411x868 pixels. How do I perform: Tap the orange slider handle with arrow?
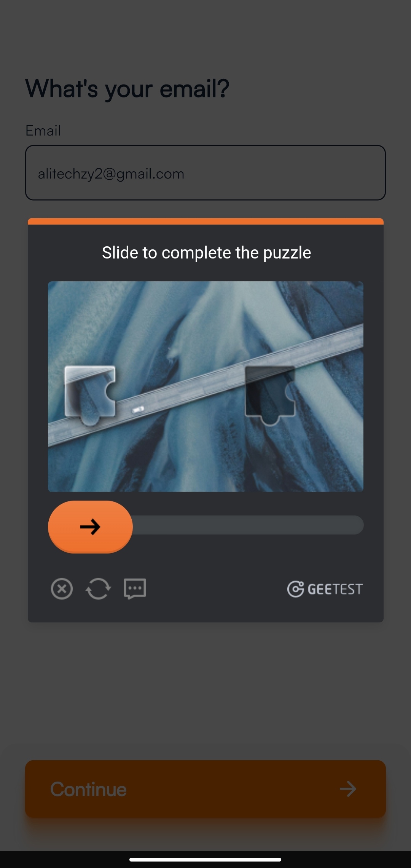(90, 527)
